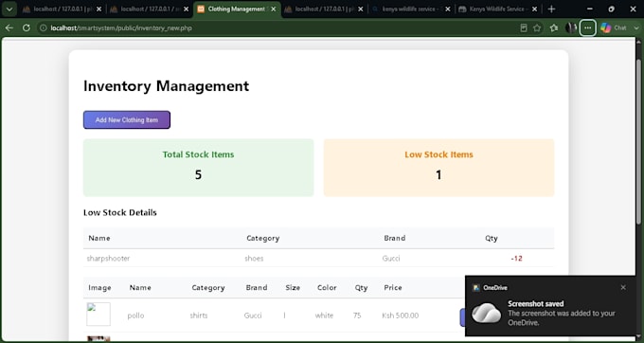Click the Low Stock Items card
644x343 pixels.
tap(438, 168)
